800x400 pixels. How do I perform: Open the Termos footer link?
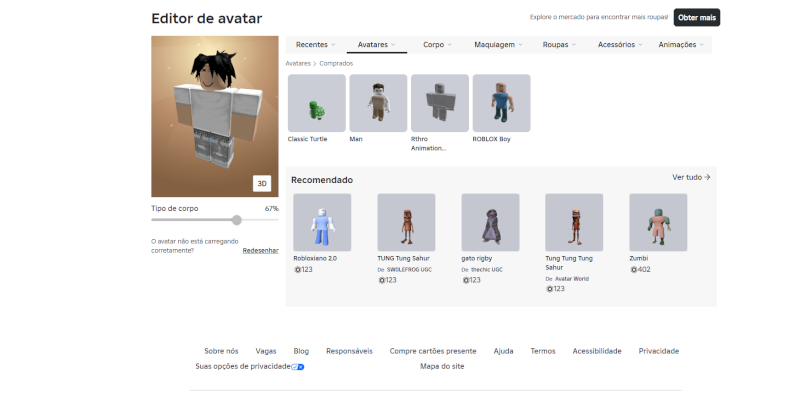(x=543, y=351)
